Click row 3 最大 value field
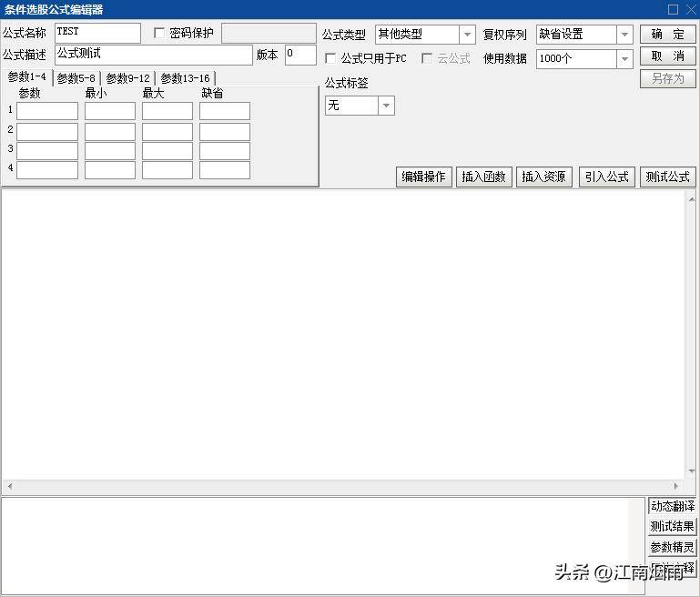The width and height of the screenshot is (700, 597). 167,151
